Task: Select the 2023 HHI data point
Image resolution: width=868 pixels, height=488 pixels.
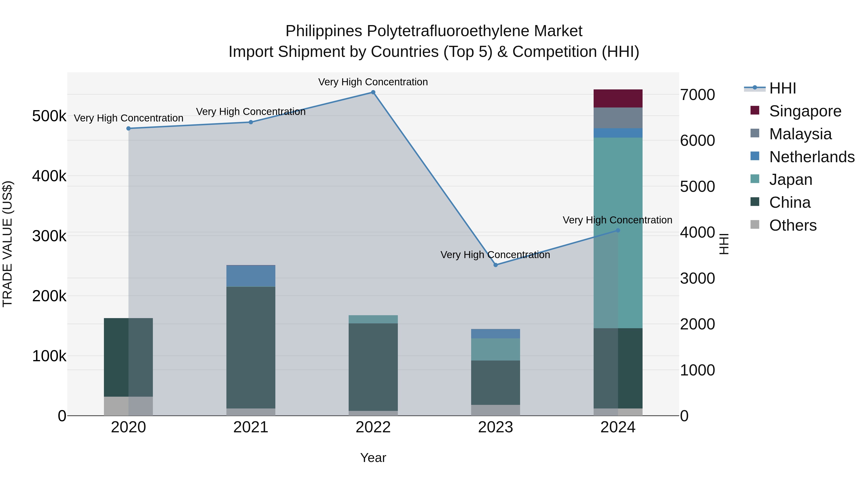Action: 495,265
